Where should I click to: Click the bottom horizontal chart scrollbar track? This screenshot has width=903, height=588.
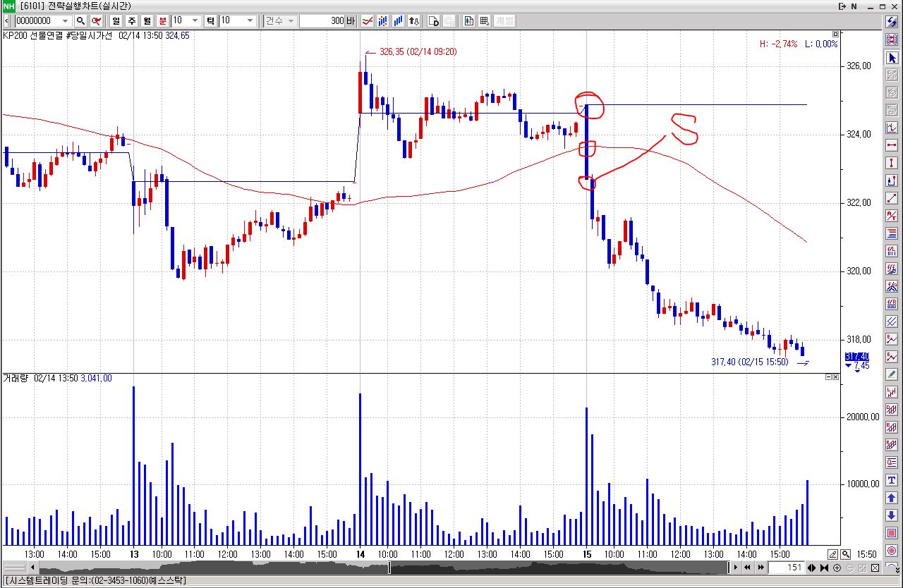pos(381,568)
